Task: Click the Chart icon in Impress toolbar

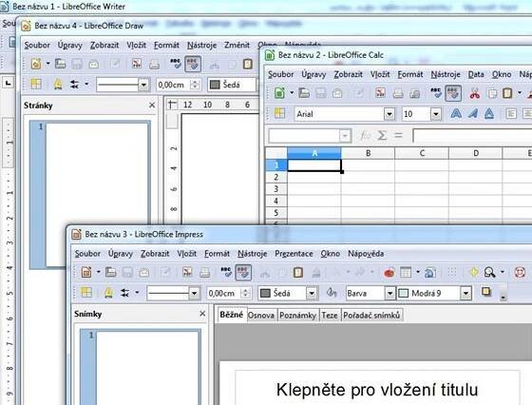Action: (389, 273)
